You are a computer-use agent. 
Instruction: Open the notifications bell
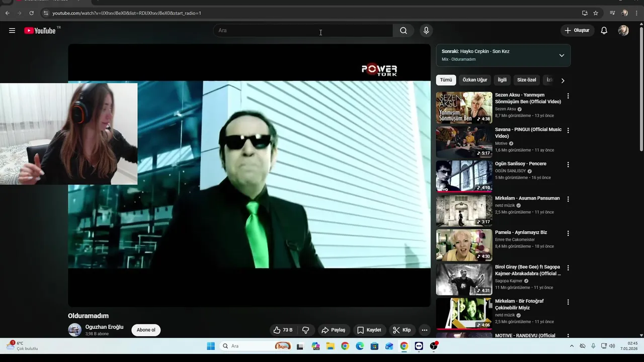604,31
